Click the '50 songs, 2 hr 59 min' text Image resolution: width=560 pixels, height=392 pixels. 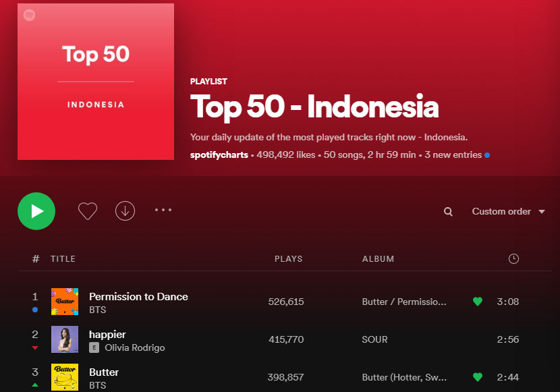pyautogui.click(x=370, y=155)
